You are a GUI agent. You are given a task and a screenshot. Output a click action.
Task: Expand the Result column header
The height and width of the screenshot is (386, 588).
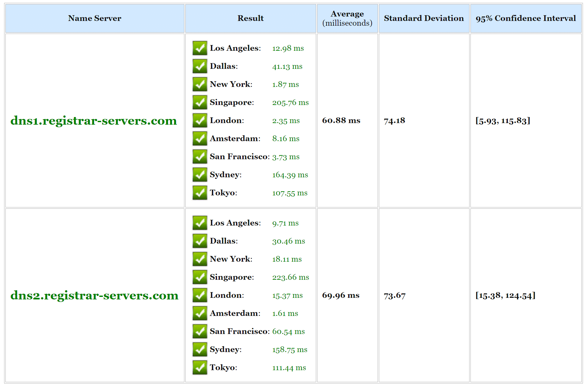point(250,18)
